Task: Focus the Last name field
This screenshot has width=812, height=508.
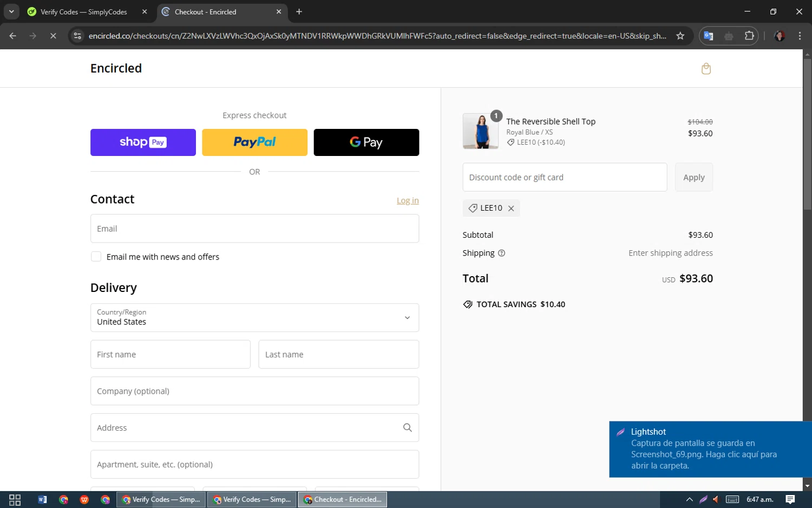Action: 339,354
